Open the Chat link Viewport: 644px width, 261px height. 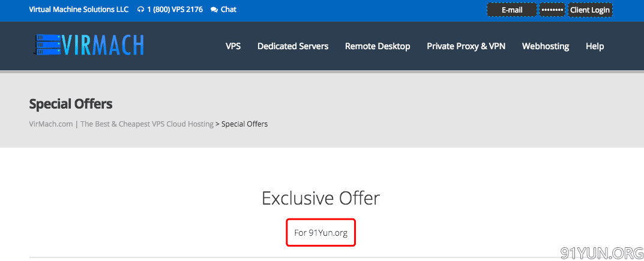229,10
